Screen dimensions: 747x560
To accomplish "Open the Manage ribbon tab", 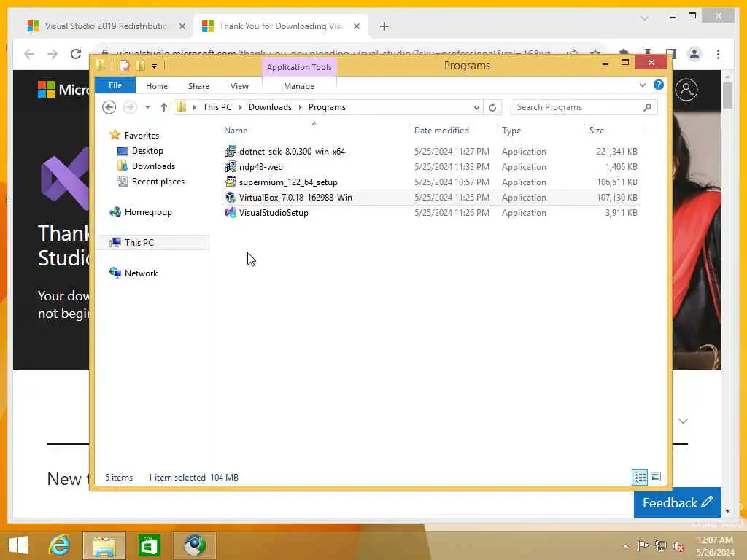I will 299,86.
